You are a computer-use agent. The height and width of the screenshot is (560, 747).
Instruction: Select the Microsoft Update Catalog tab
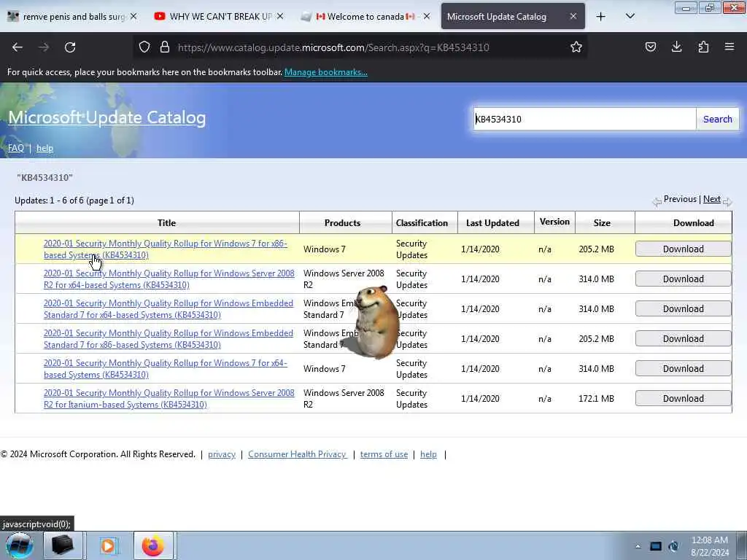[x=513, y=17]
